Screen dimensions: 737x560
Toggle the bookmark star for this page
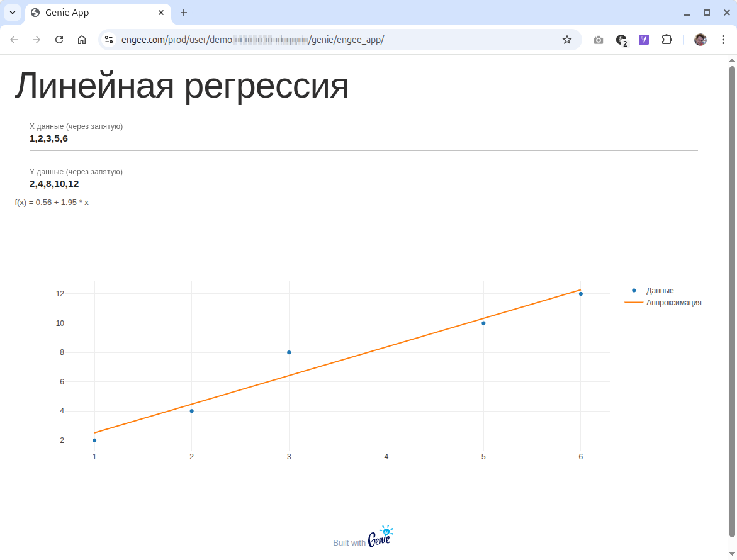[x=567, y=39]
